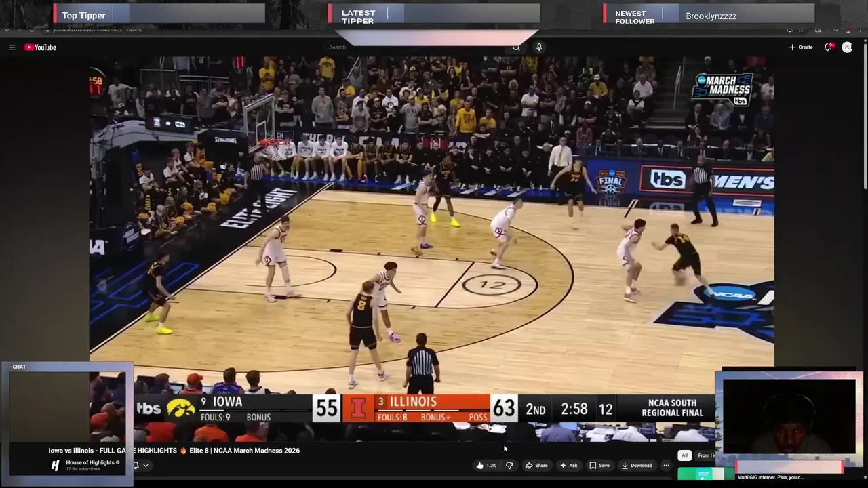Open more actions three-dot menu
The height and width of the screenshot is (488, 868).
pos(666,466)
